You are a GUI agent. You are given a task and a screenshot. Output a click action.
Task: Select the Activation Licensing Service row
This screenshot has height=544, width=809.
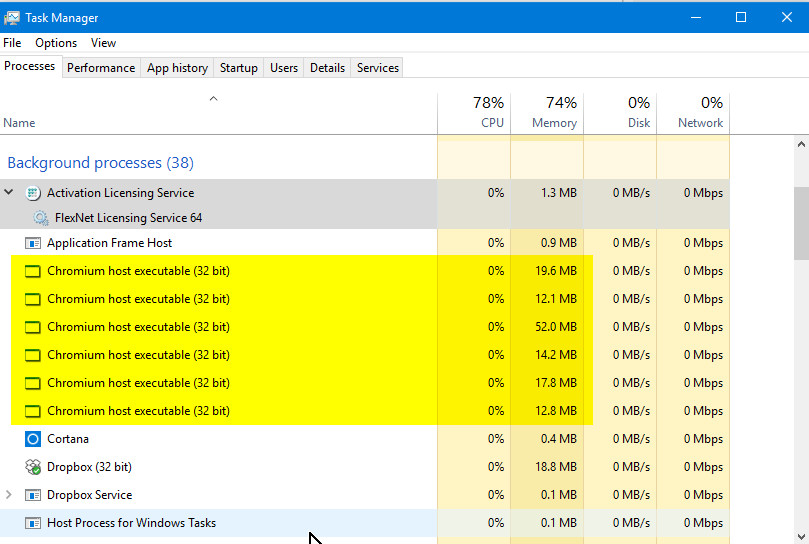[365, 193]
